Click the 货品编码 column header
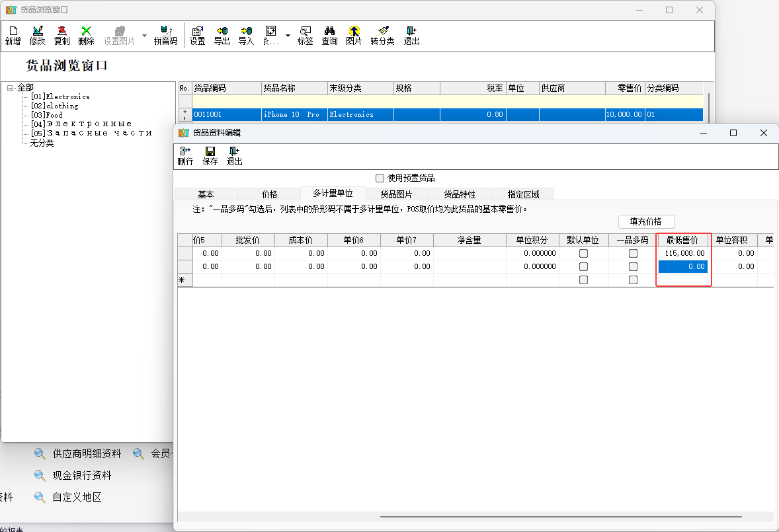779x532 pixels. tap(227, 89)
